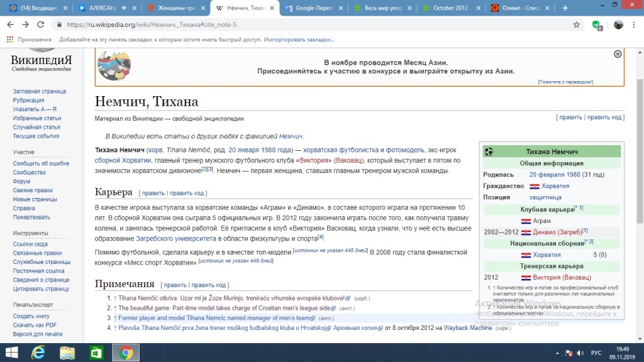Open Wayback Machine link in reference 4

[468, 328]
